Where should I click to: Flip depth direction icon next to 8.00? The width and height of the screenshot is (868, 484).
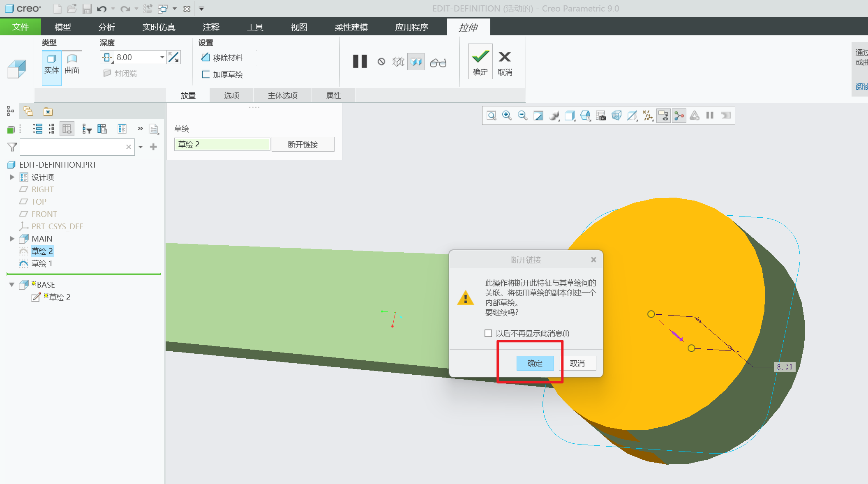click(174, 57)
